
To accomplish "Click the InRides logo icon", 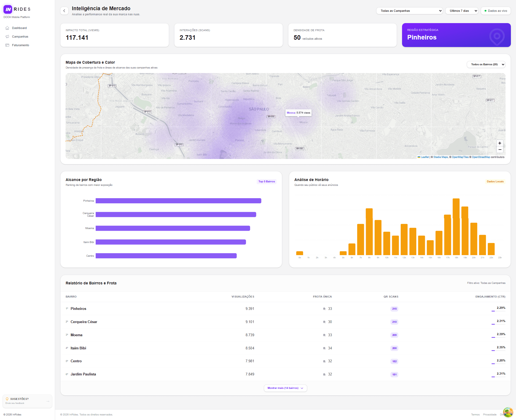I will 8,9.
